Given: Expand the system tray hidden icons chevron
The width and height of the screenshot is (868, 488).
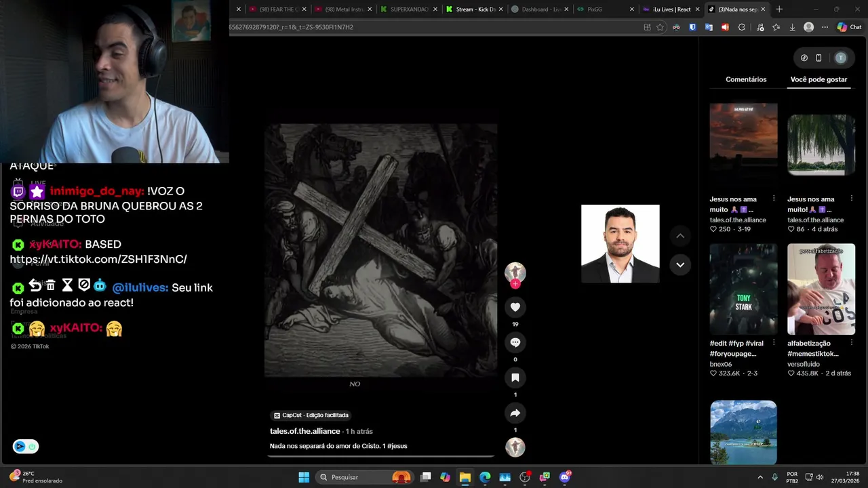Looking at the screenshot, I should click(760, 477).
